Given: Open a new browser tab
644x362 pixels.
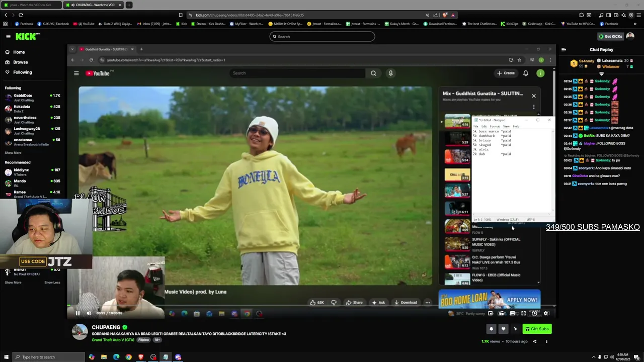Looking at the screenshot, I should (129, 5).
